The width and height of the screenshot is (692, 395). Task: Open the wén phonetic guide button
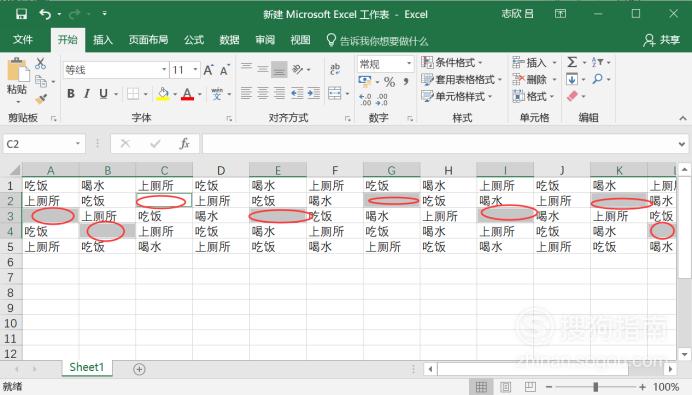click(217, 94)
